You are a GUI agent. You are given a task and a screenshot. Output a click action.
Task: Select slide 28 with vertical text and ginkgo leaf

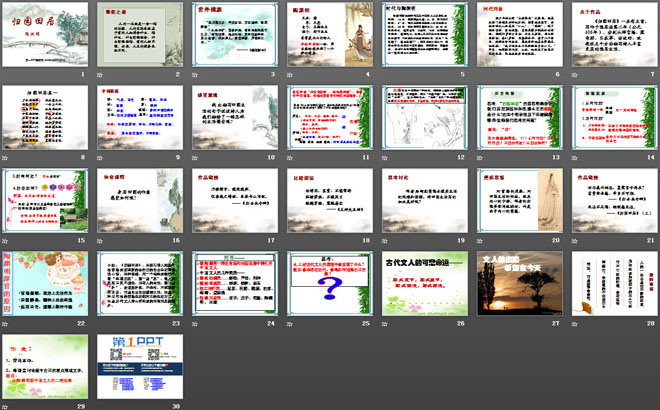(x=615, y=283)
